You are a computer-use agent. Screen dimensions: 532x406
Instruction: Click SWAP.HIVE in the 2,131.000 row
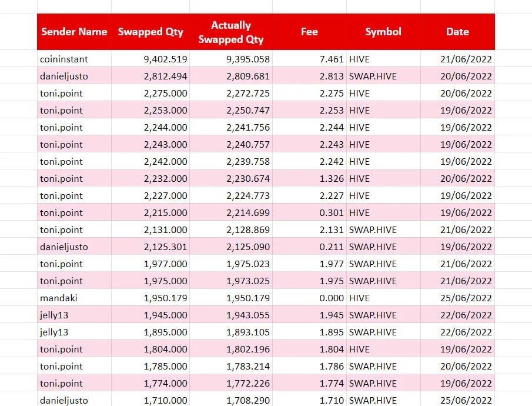tap(383, 229)
